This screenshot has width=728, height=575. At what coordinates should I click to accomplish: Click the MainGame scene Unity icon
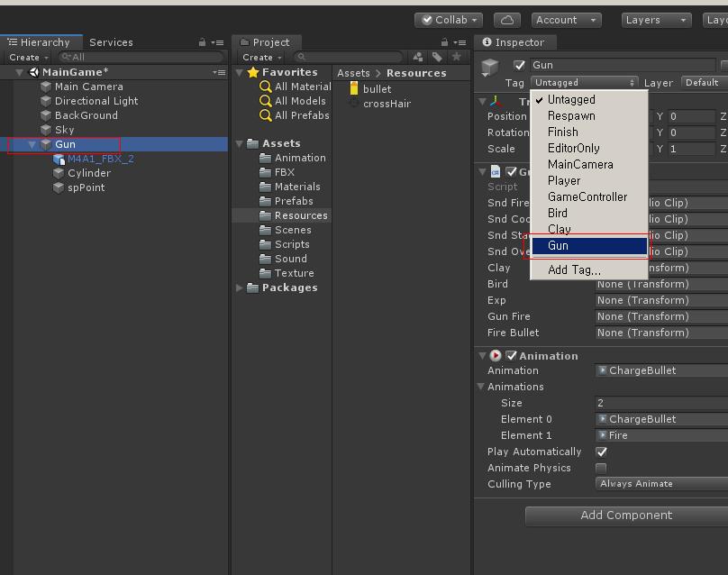coord(34,72)
